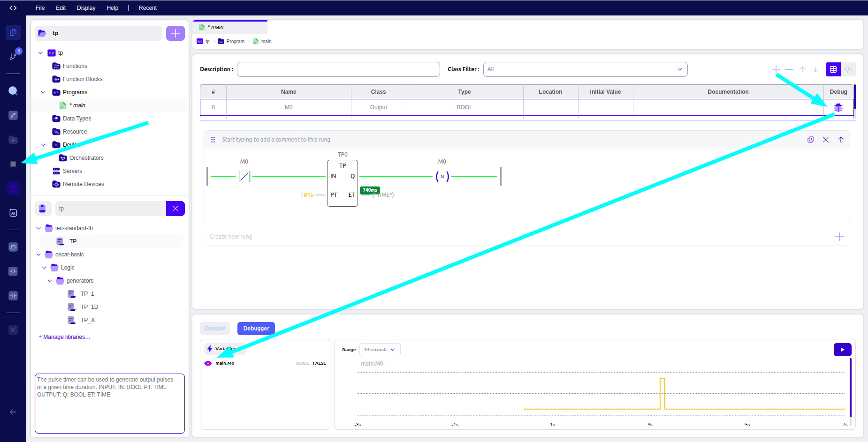868x442 pixels.
Task: Move variable down with down arrow
Action: coord(815,69)
